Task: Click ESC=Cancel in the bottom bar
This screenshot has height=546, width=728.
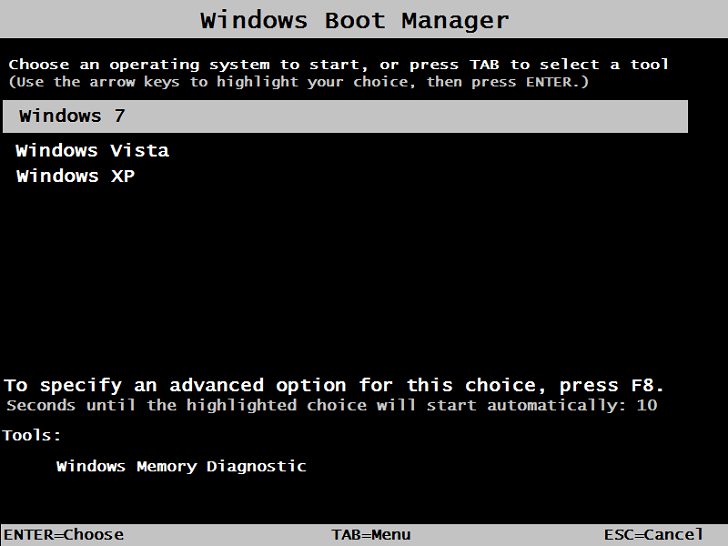Action: click(653, 534)
